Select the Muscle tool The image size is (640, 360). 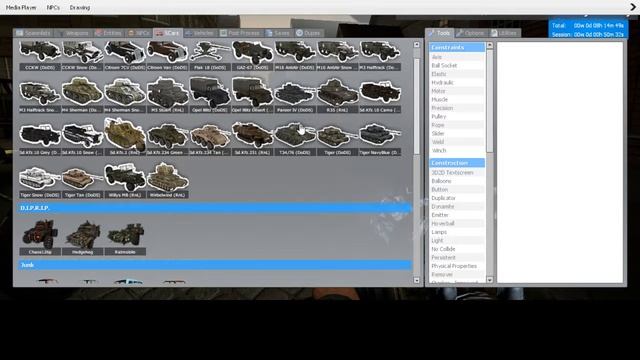click(x=457, y=99)
